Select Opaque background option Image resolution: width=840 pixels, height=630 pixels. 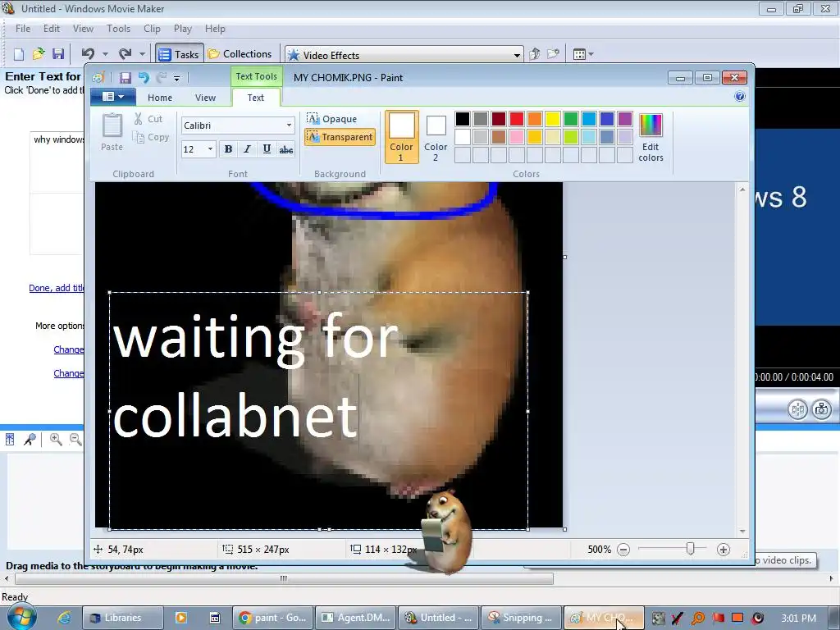point(331,118)
